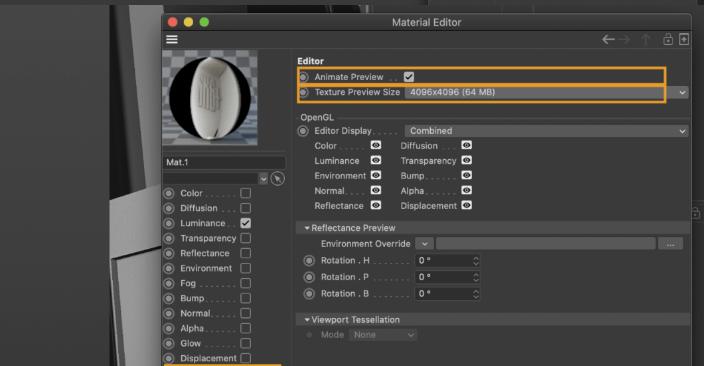Enable the Diffusion channel checkbox

click(246, 208)
